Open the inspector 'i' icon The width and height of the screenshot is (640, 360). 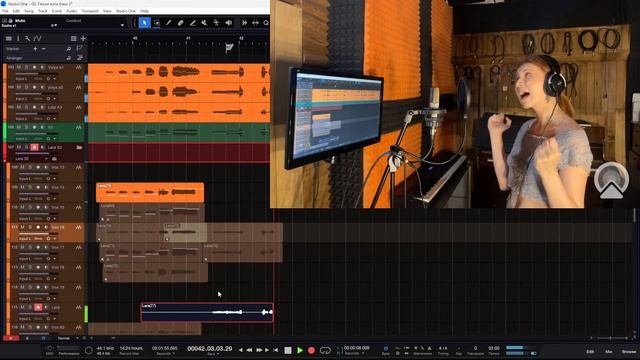coord(18,38)
